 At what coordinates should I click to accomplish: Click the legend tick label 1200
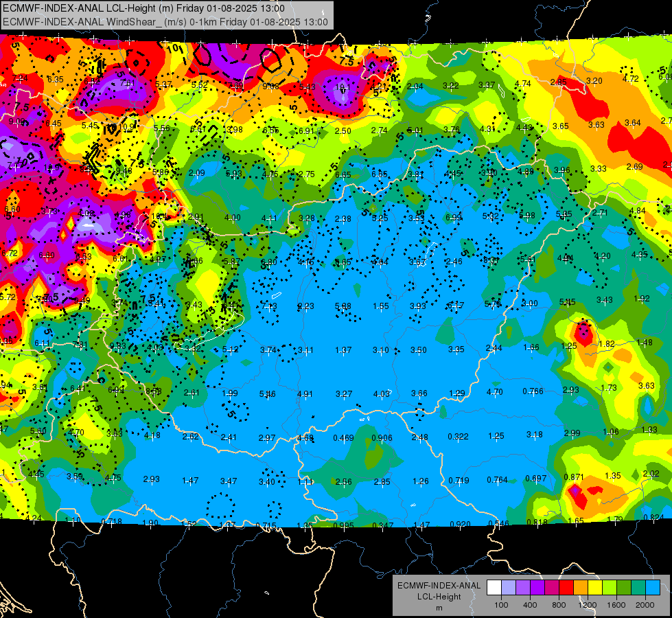(x=587, y=605)
